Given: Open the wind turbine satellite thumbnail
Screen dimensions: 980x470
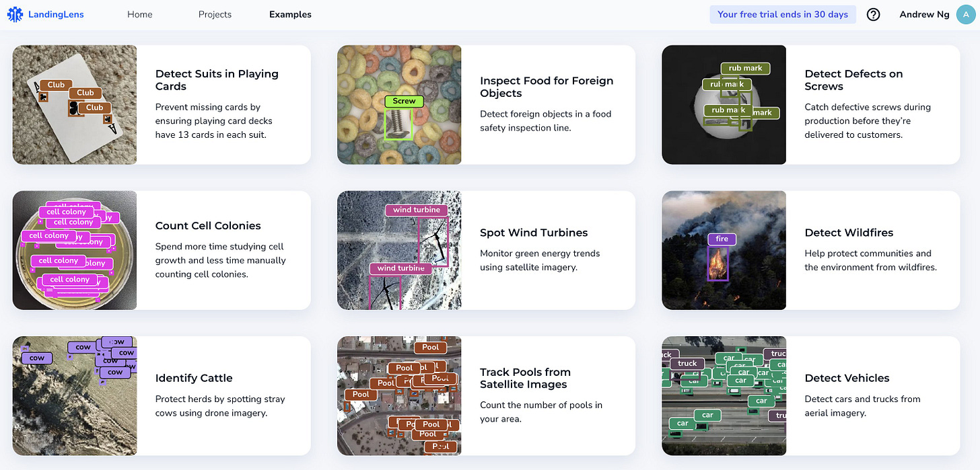Looking at the screenshot, I should pyautogui.click(x=399, y=250).
